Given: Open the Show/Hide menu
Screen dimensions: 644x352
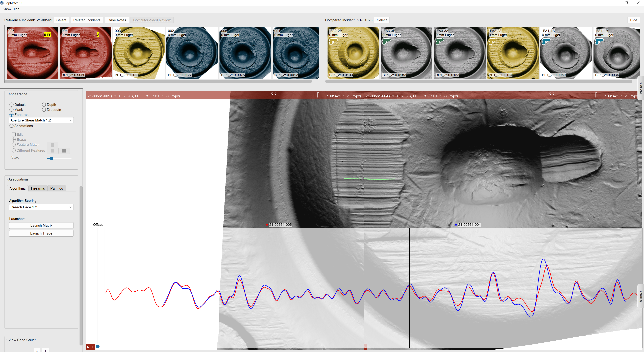Looking at the screenshot, I should [11, 9].
